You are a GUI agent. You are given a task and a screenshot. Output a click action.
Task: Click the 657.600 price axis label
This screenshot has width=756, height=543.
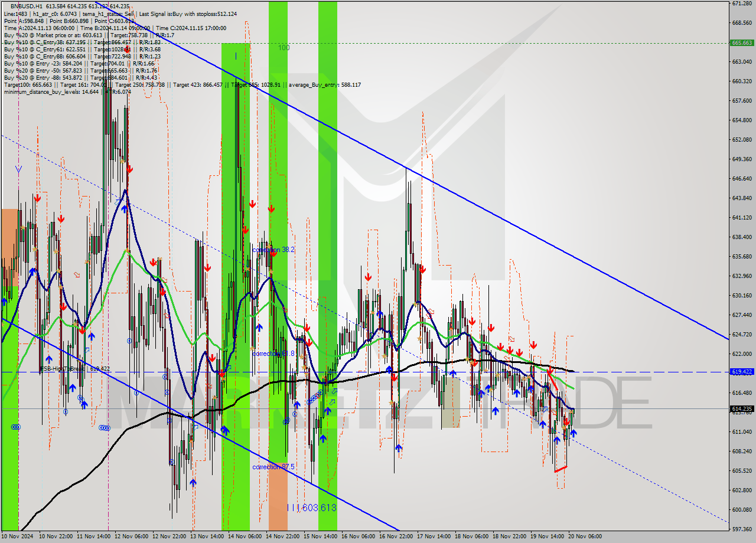pos(742,100)
